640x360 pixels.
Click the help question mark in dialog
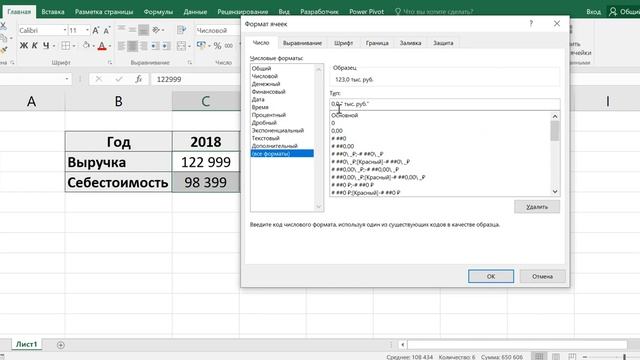[x=531, y=24]
